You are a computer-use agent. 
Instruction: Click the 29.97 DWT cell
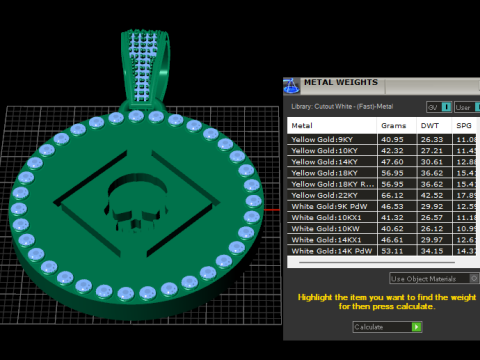(434, 240)
